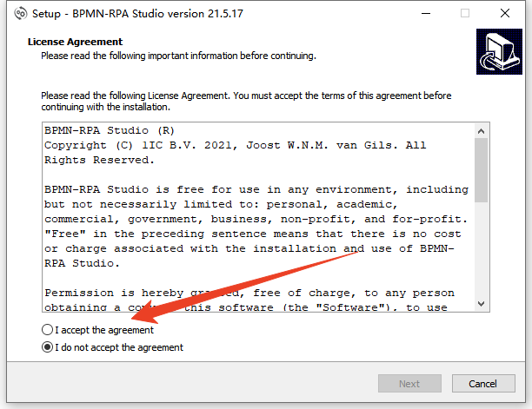
Task: Click "Permission is hereby granted" paragraph
Action: click(x=248, y=293)
